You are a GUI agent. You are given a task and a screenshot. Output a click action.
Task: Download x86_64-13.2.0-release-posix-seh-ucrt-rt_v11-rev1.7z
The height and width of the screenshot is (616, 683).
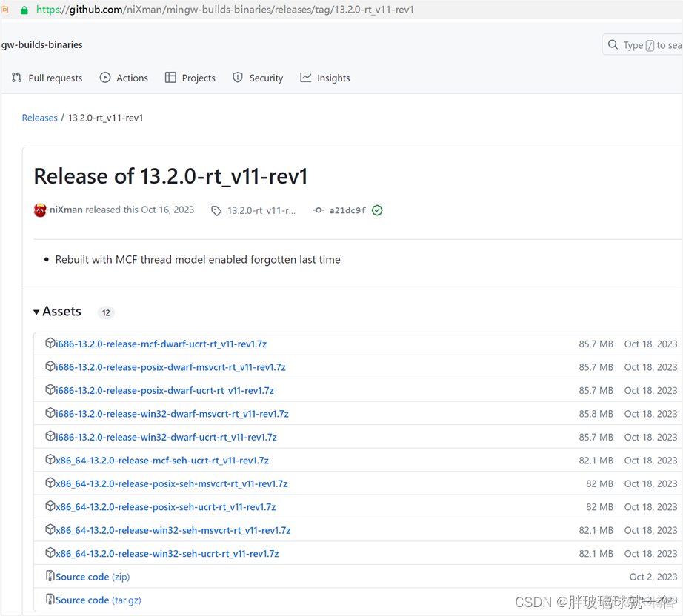165,507
